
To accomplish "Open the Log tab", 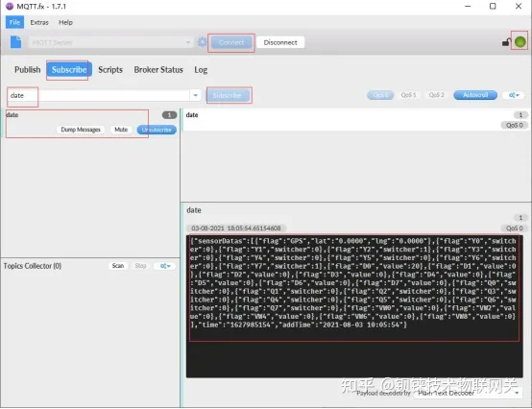I will pos(201,69).
